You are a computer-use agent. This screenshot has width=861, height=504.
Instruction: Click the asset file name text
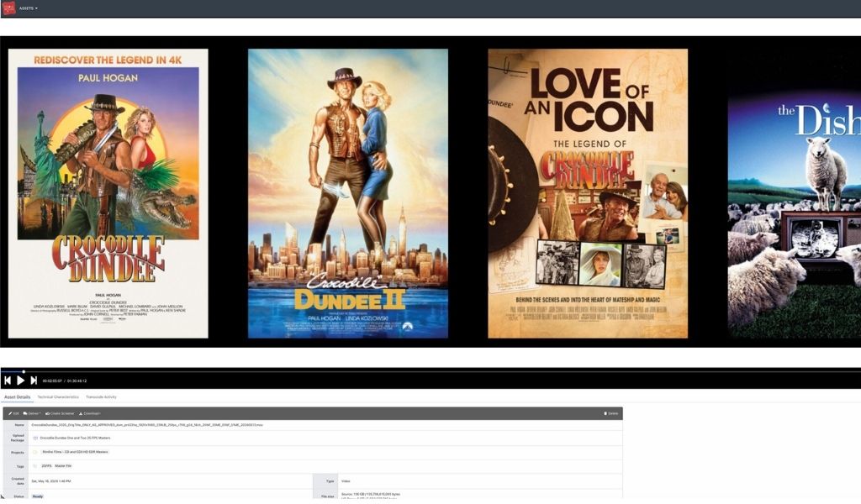[146, 425]
